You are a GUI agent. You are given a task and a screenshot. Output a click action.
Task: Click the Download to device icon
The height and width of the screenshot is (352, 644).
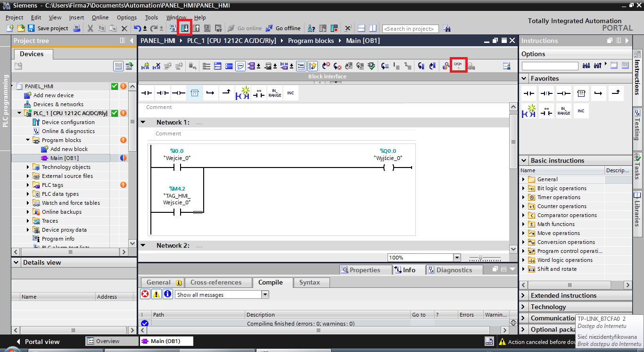click(185, 28)
